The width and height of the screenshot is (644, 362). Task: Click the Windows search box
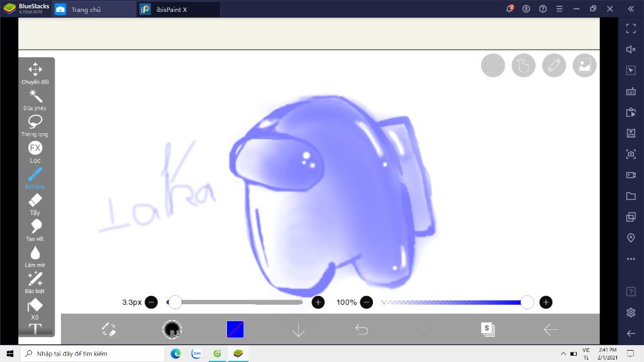pos(92,353)
